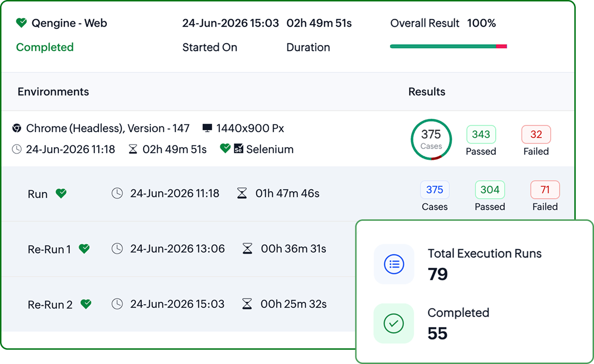
Task: Click the 343 Passed badge
Action: tap(481, 135)
